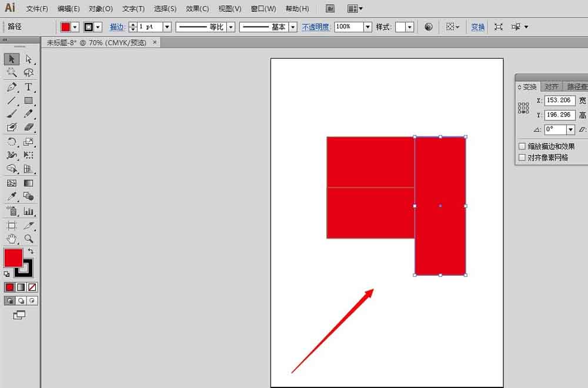Enable the 缩放描边和效果 checkbox
Image resolution: width=588 pixels, height=388 pixels.
522,146
